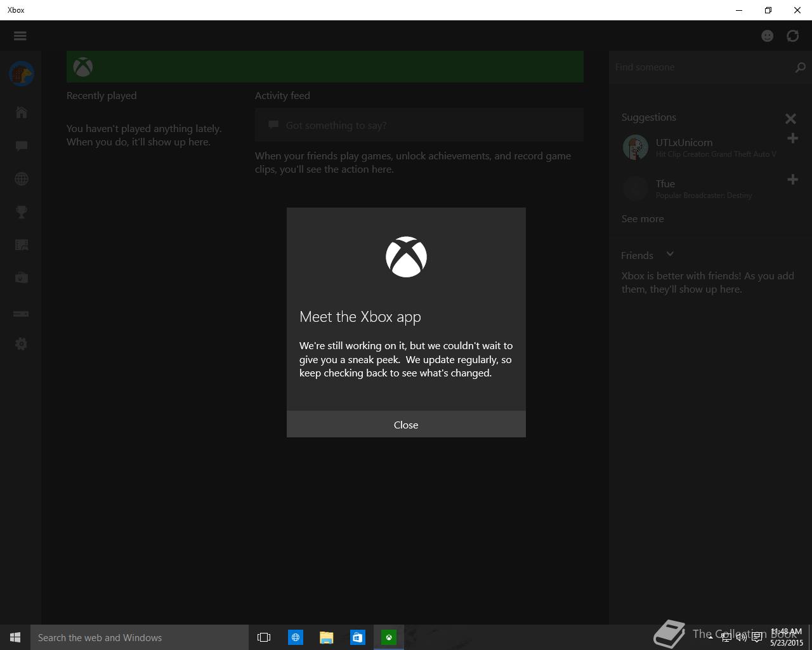Click the Activity feed heading
Viewport: 812px width, 650px height.
282,96
